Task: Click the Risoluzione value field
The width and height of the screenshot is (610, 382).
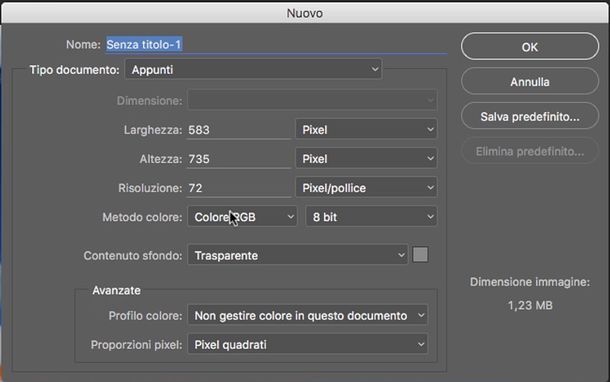Action: coord(239,188)
